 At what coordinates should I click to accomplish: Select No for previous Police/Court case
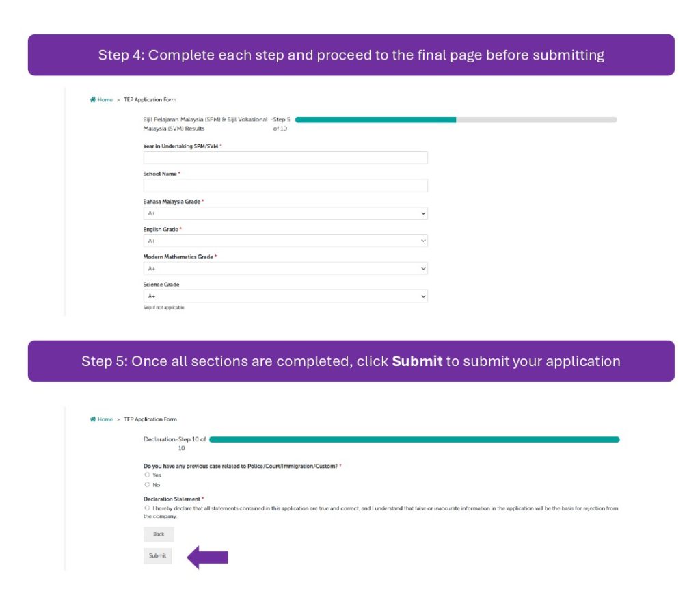[147, 484]
